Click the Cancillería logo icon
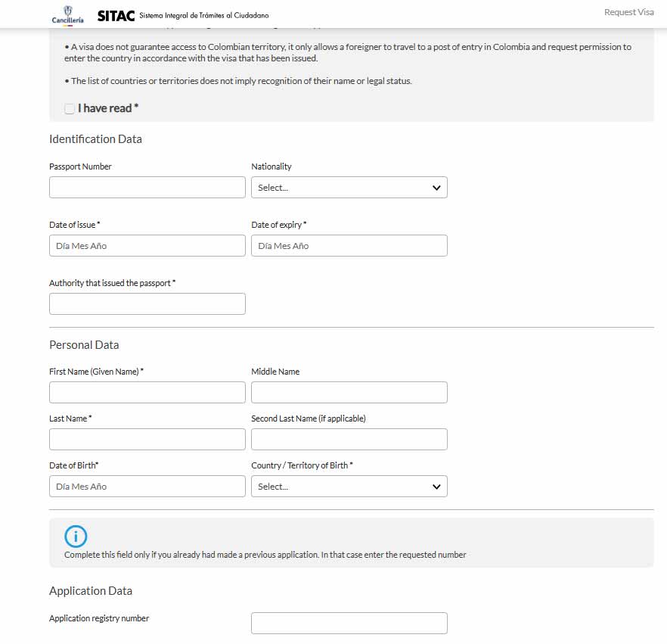The width and height of the screenshot is (667, 644). 67,15
